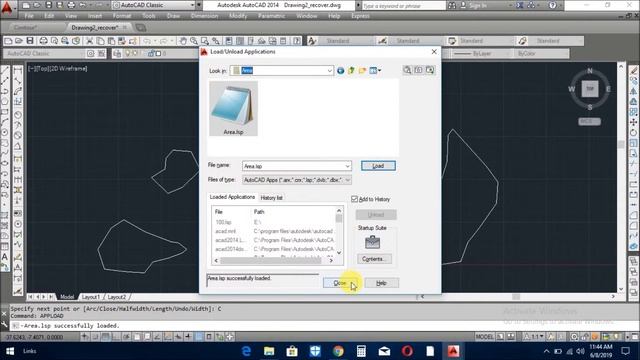This screenshot has height=360, width=640.
Task: Click the Create New Folder icon
Action: (362, 71)
